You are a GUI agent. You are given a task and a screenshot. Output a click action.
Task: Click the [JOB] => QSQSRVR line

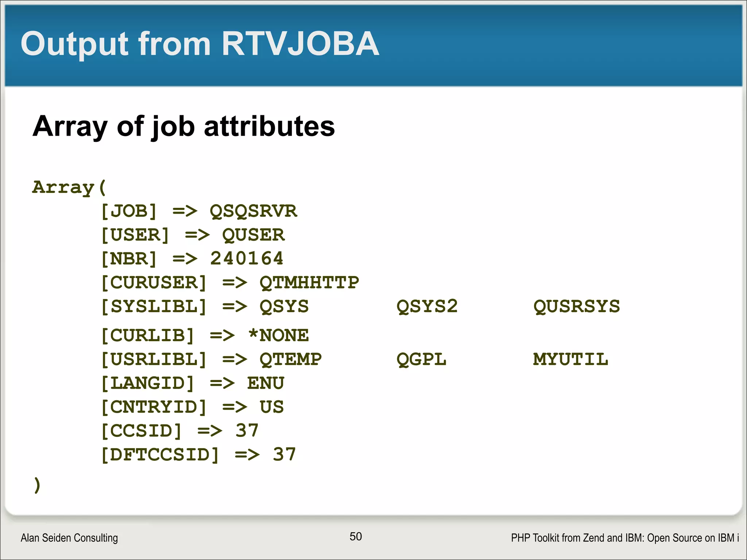(199, 211)
